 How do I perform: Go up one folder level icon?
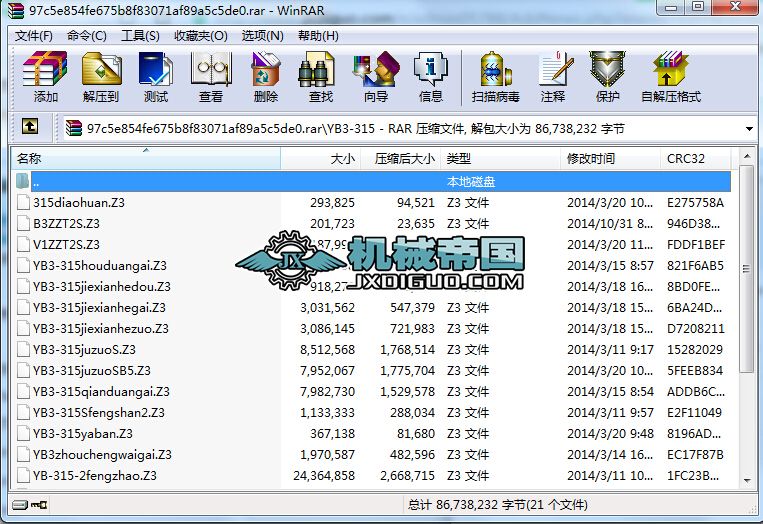pos(30,127)
